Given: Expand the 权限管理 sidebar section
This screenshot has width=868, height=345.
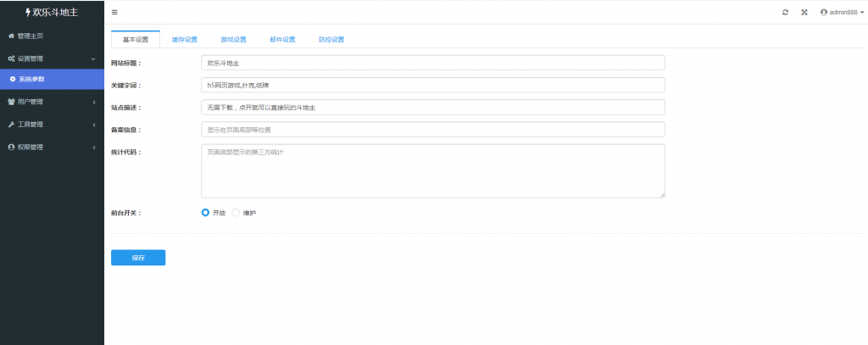Looking at the screenshot, I should click(x=51, y=147).
